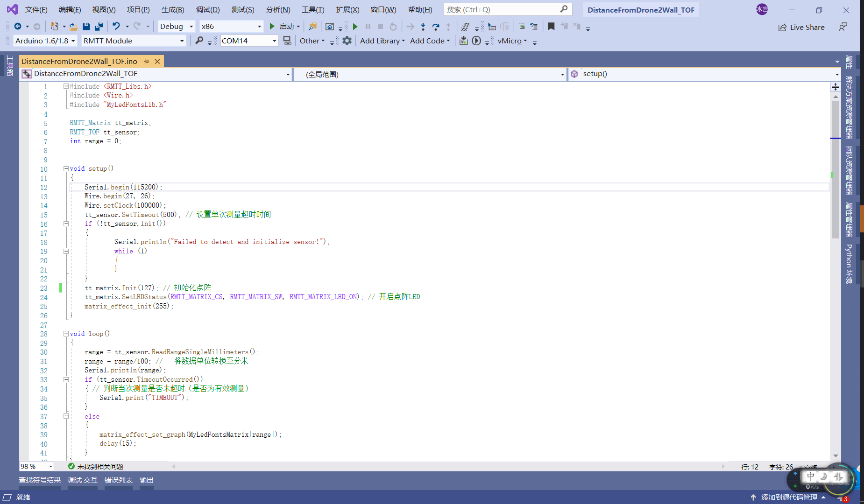This screenshot has width=864, height=504.
Task: Collapse the #include block at line 1
Action: coord(66,86)
